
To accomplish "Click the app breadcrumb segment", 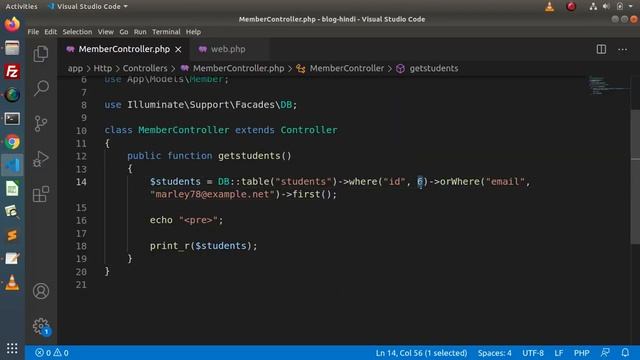I will [x=75, y=69].
